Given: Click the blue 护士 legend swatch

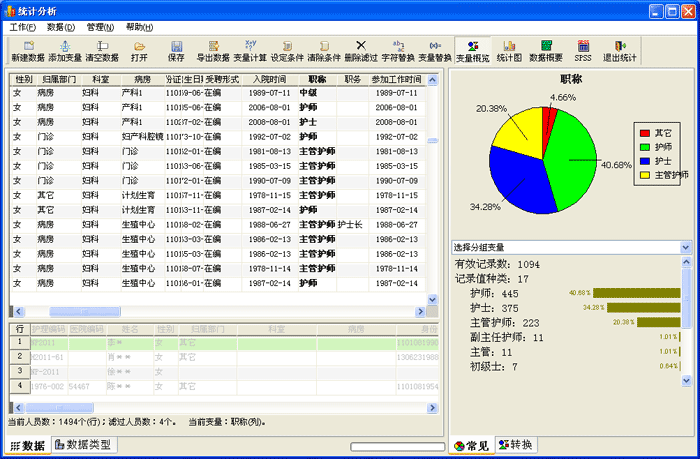Looking at the screenshot, I should [645, 161].
